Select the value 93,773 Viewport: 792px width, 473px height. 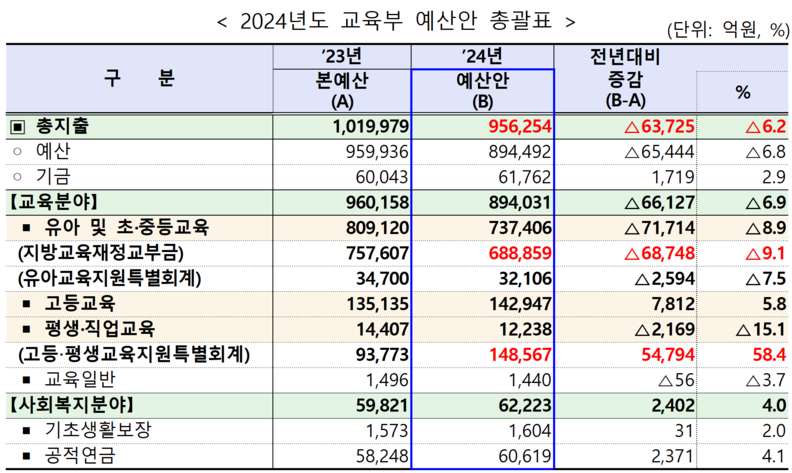coord(382,354)
